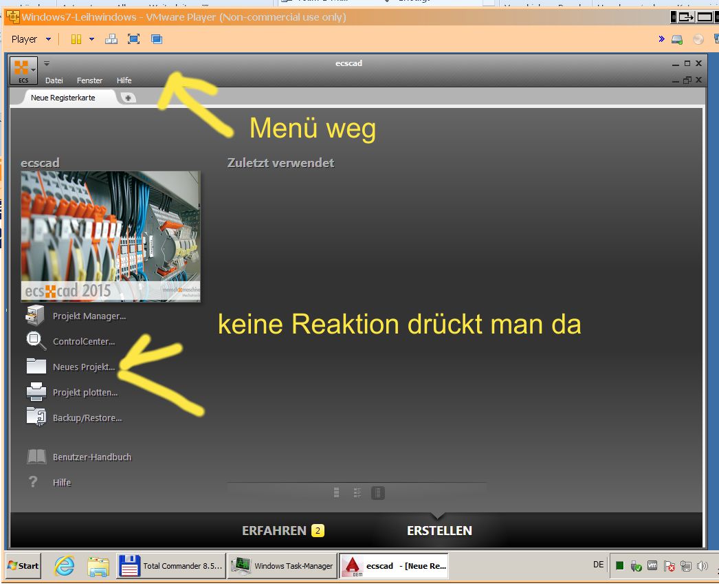Switch to the ERFAHREN page
The width and height of the screenshot is (719, 588).
(274, 531)
